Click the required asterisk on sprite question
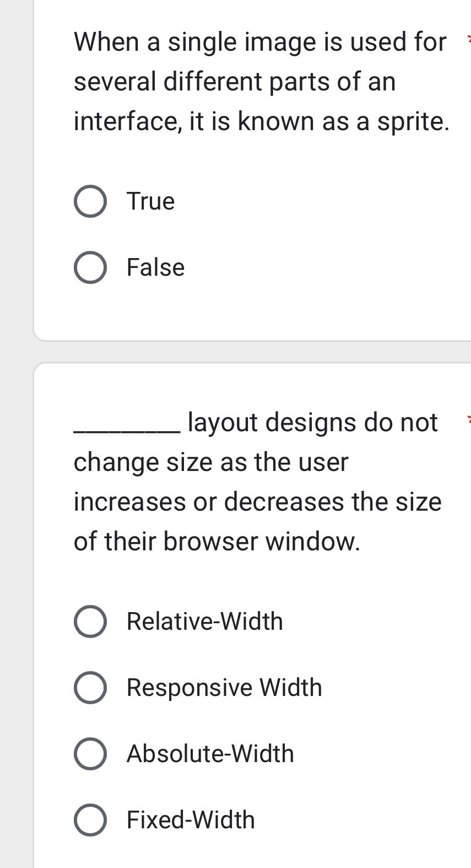 pyautogui.click(x=468, y=37)
